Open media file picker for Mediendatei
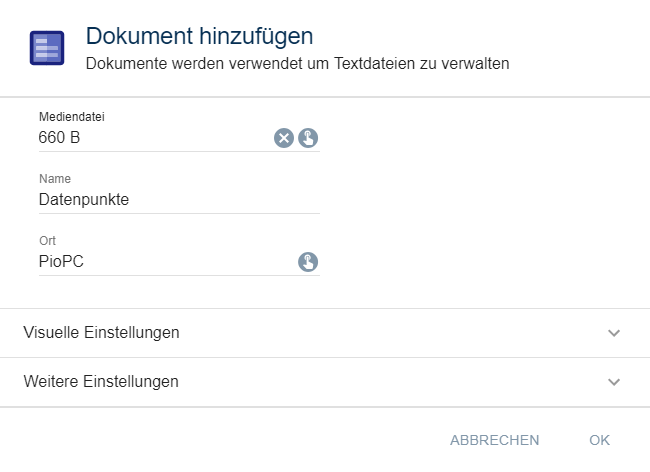650x472 pixels. pos(308,138)
